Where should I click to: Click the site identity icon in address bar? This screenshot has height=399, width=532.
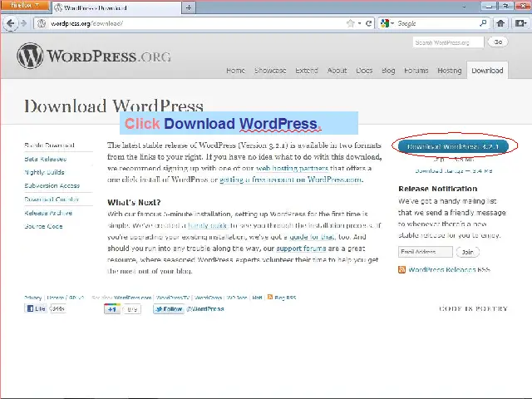[42, 23]
